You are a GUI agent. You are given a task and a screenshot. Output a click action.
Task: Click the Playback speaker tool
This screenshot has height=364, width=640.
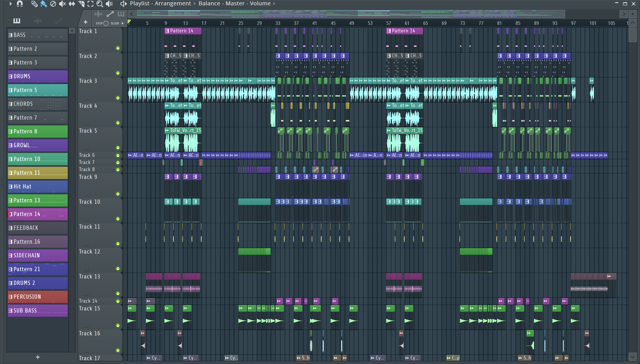click(109, 4)
